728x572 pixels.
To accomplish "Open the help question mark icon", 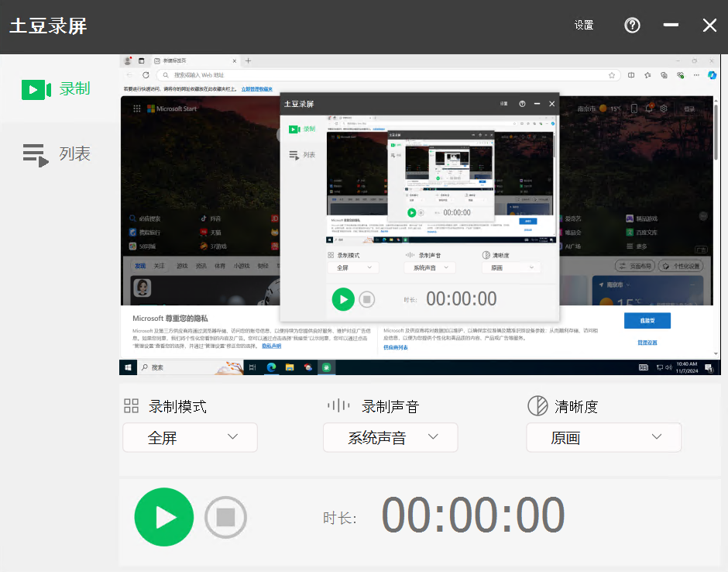I will pos(632,25).
